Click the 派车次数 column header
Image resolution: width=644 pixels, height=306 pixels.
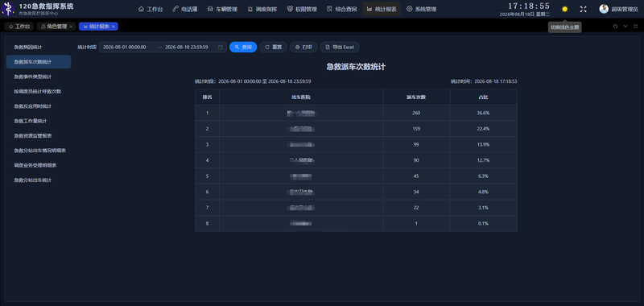pos(416,97)
